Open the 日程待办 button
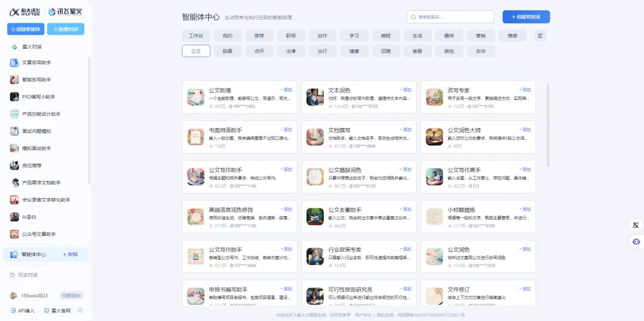The image size is (644, 321). [x=71, y=295]
